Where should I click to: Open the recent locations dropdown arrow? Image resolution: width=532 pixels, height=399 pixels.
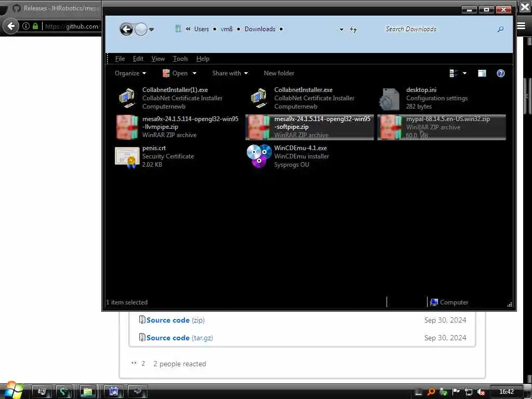pos(152,30)
